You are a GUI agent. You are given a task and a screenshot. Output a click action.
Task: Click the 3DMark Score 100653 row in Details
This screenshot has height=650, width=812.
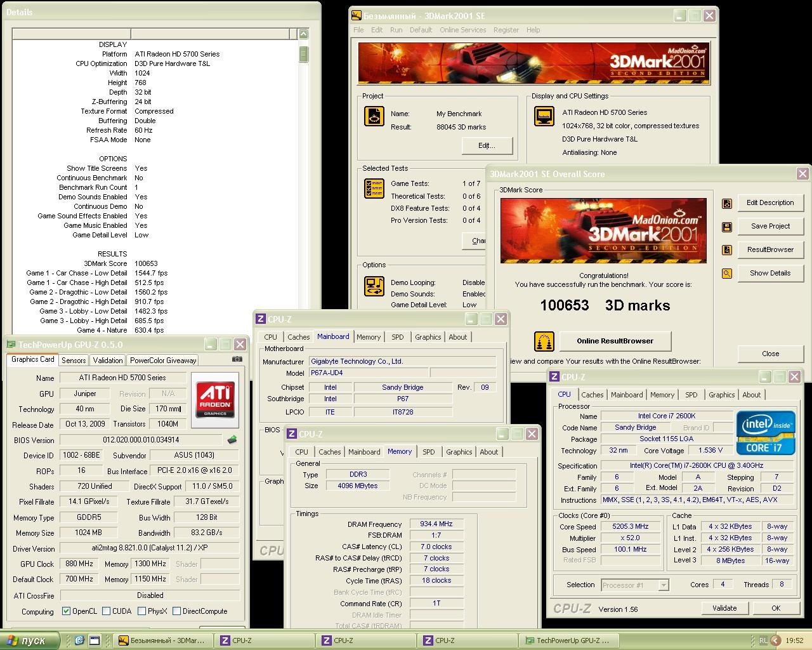coord(121,263)
